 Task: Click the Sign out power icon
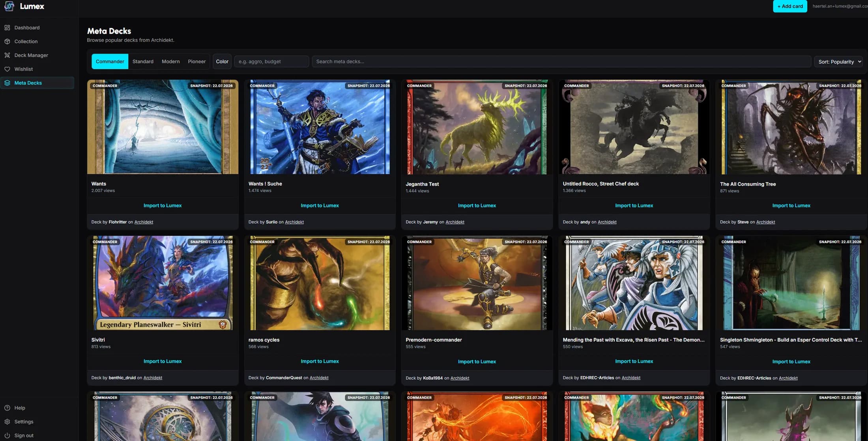(7, 435)
